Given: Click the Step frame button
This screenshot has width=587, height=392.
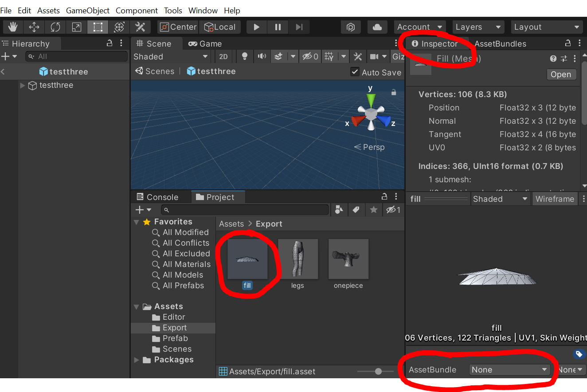Looking at the screenshot, I should [299, 27].
